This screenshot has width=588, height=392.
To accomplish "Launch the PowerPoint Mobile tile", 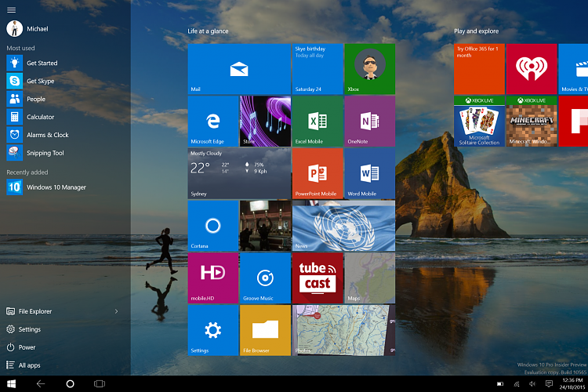I will click(x=318, y=173).
